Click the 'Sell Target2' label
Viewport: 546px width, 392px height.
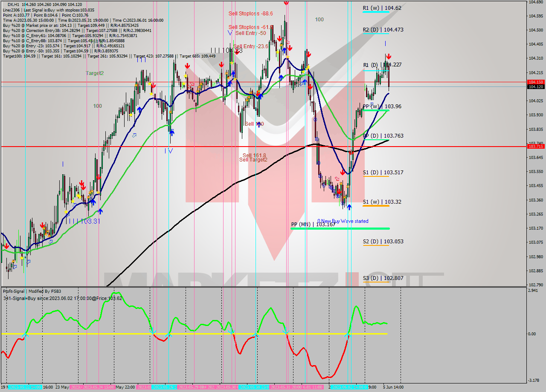click(x=253, y=160)
